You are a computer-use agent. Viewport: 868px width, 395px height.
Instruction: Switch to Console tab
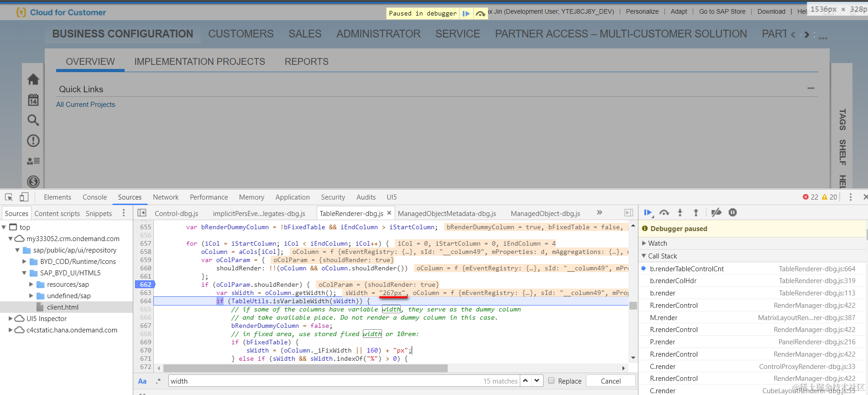click(x=94, y=197)
